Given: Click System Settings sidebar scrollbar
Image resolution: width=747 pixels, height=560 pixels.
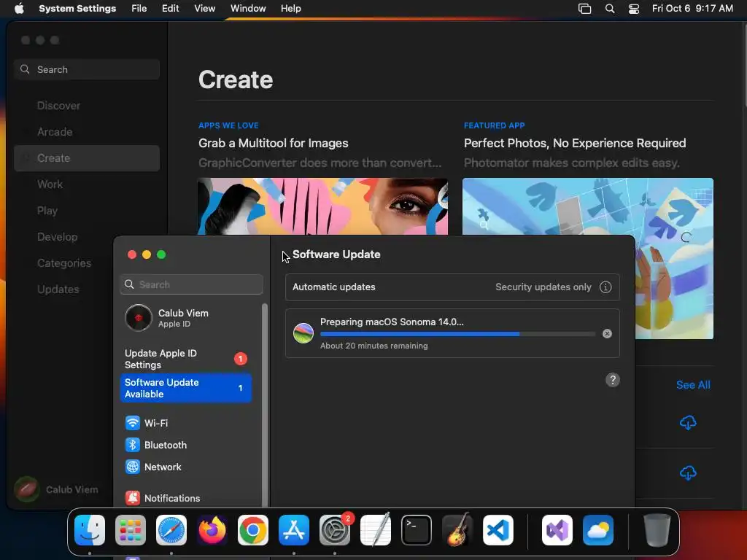Looking at the screenshot, I should 264,405.
